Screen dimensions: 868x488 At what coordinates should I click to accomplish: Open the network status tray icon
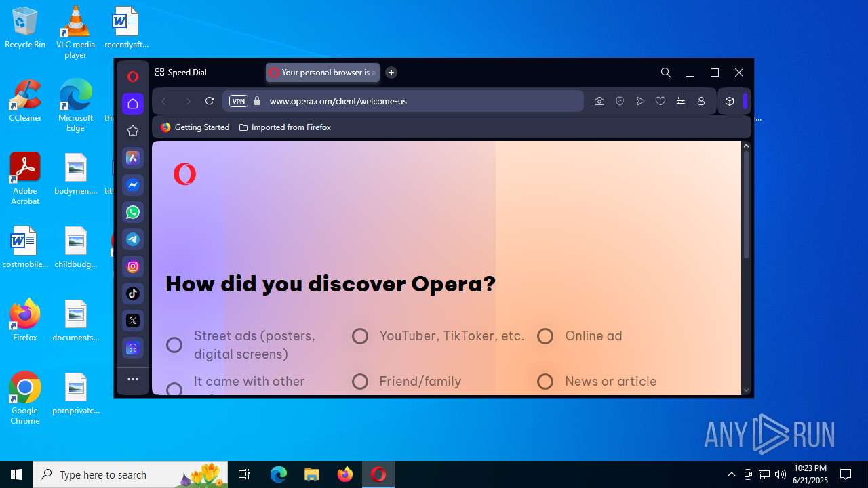coord(764,474)
